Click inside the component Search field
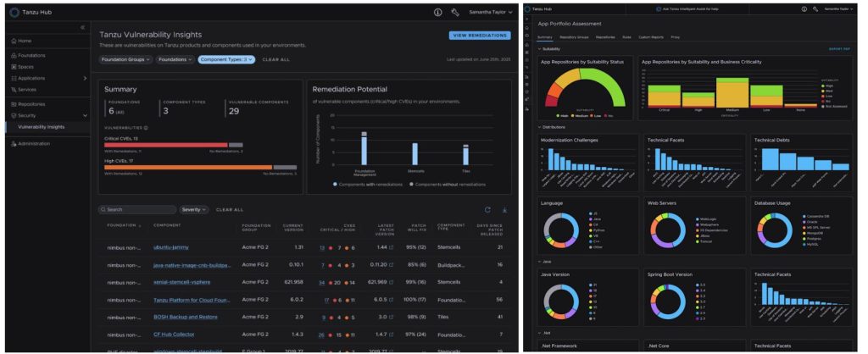868x354 pixels. pos(136,210)
